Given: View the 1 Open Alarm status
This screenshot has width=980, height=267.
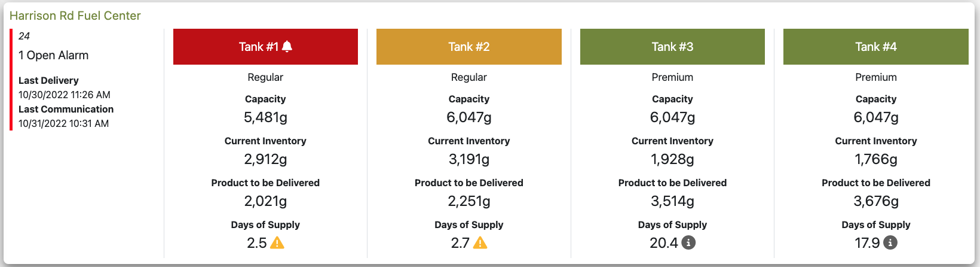Looking at the screenshot, I should coord(54,55).
